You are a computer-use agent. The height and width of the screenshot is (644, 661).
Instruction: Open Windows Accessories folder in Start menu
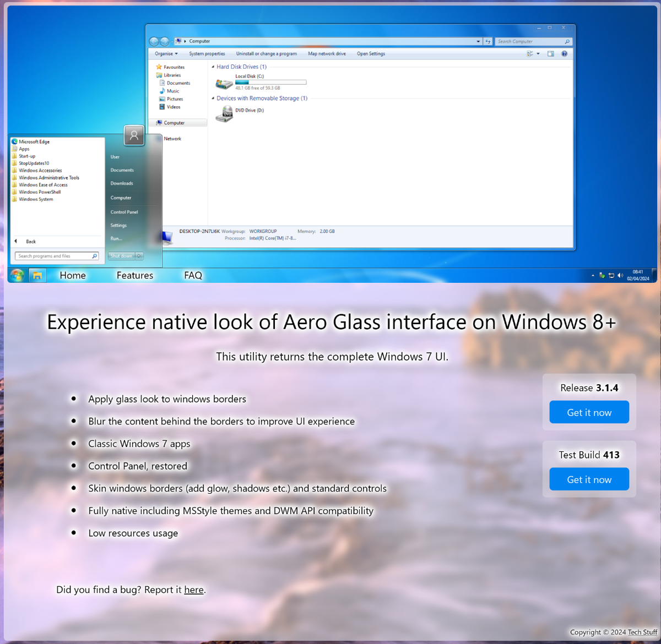[36, 170]
